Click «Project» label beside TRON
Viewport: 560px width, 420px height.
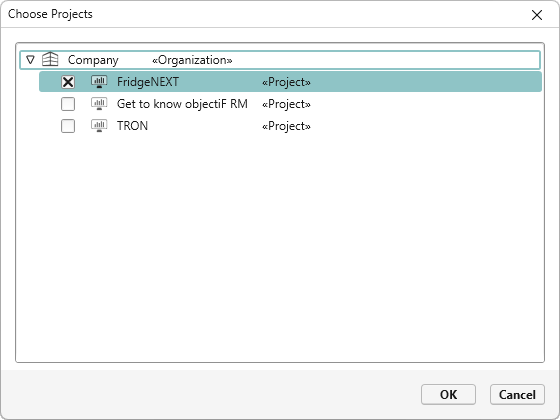(x=286, y=126)
